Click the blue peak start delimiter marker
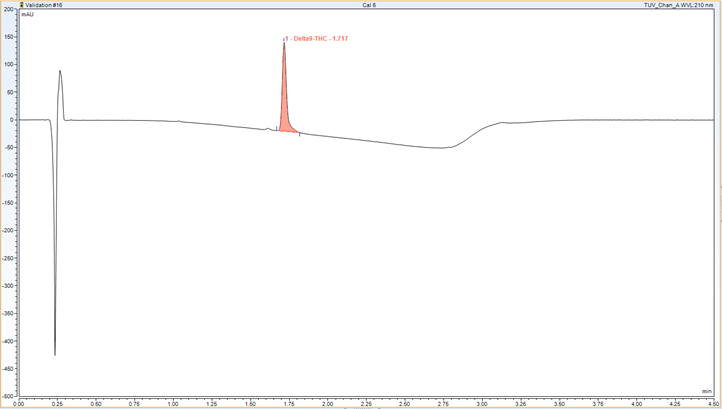 pyautogui.click(x=277, y=129)
